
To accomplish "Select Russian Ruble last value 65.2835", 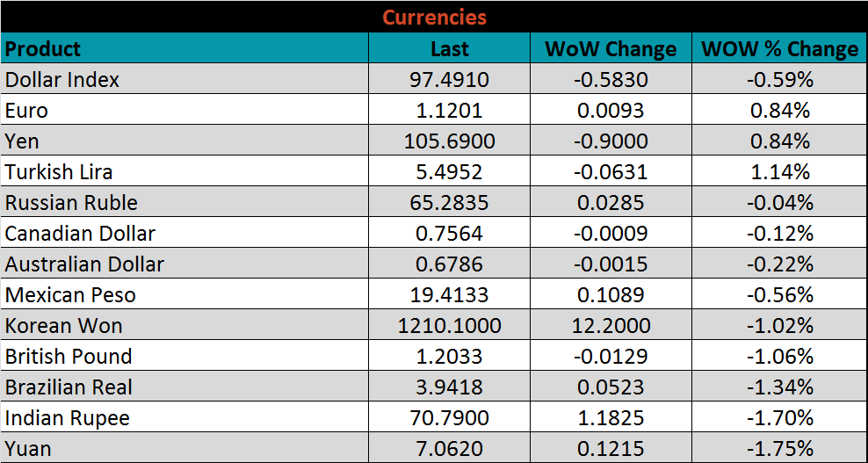I will (x=449, y=203).
